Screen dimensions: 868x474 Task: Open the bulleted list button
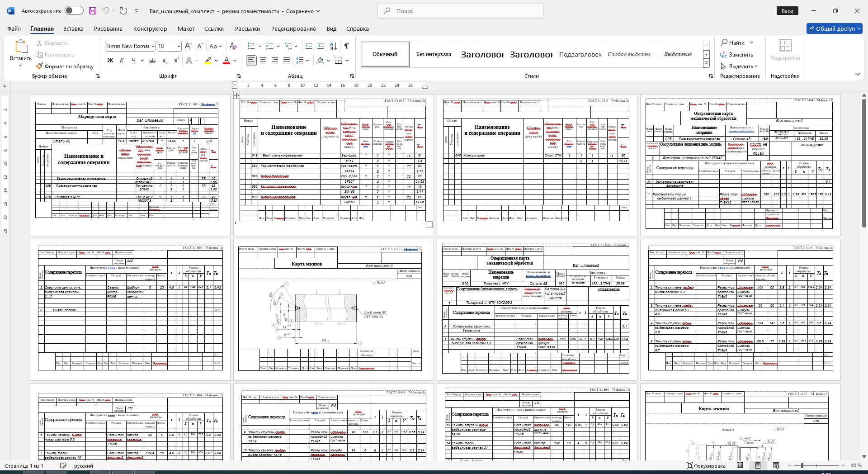tap(251, 46)
